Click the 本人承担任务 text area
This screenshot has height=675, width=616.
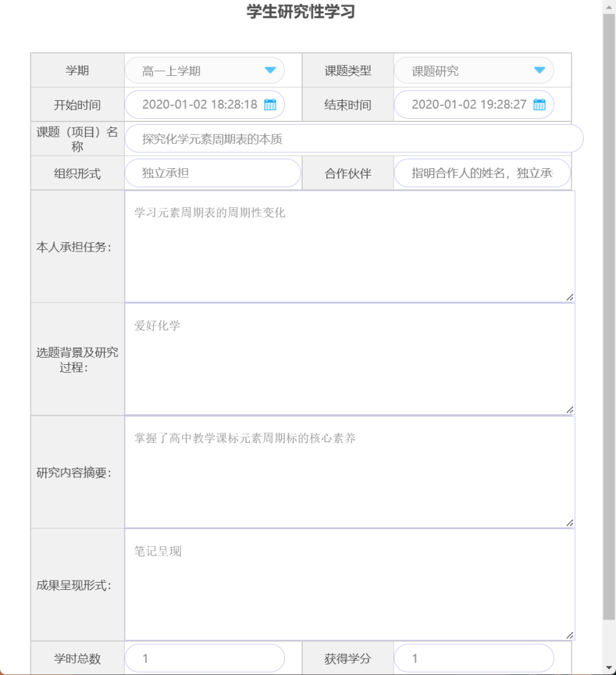(x=350, y=246)
